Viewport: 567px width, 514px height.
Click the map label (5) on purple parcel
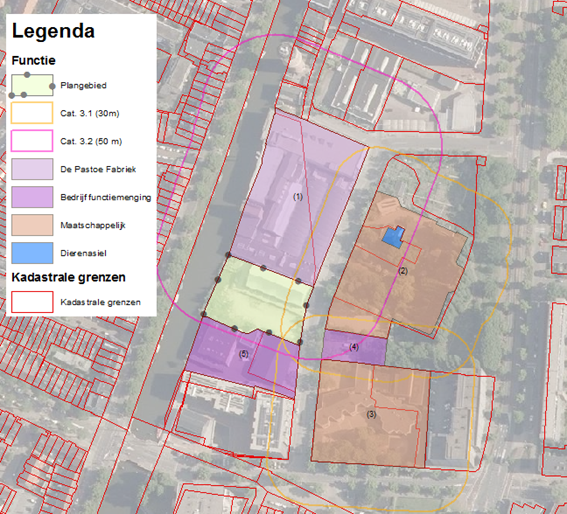(244, 354)
